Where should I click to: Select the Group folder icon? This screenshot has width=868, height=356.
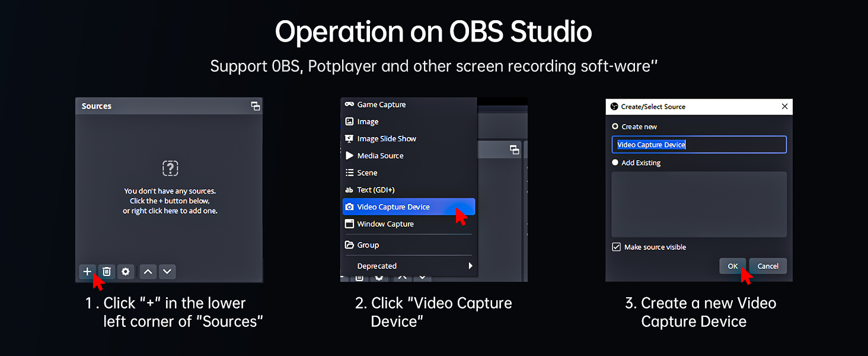(350, 244)
